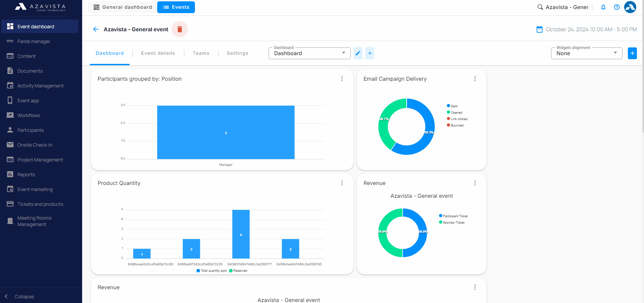This screenshot has width=644, height=303.
Task: Open Participants person icon
Action: [x=10, y=130]
